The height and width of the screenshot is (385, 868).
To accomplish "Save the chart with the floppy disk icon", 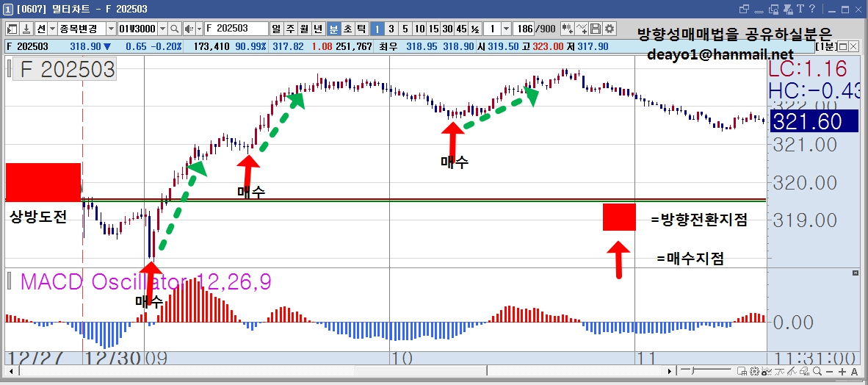I will (596, 29).
